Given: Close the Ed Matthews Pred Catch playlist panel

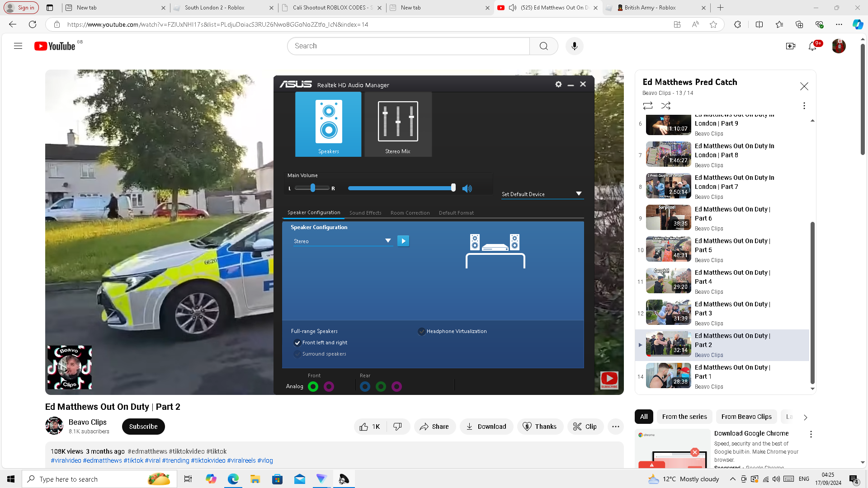Looking at the screenshot, I should tap(804, 86).
